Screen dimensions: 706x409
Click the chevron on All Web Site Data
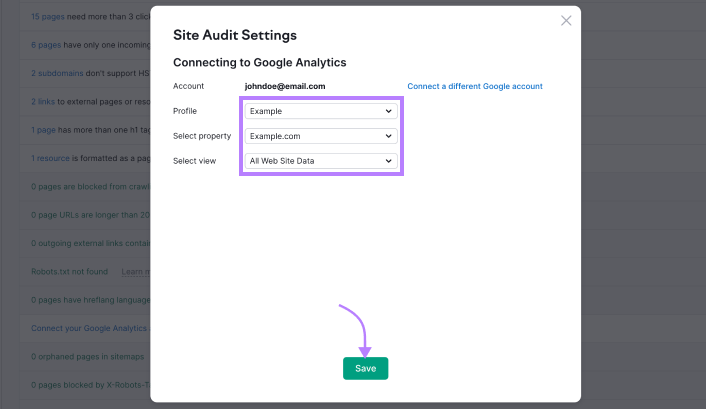389,161
